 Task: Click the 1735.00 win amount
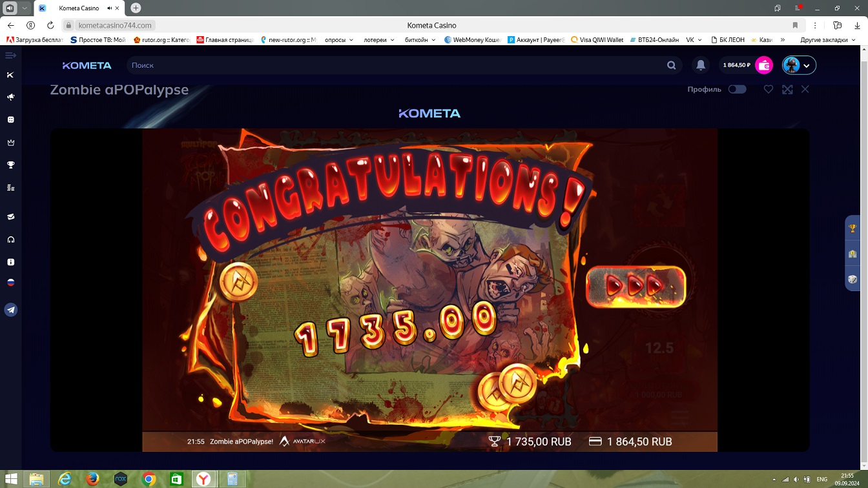[395, 329]
